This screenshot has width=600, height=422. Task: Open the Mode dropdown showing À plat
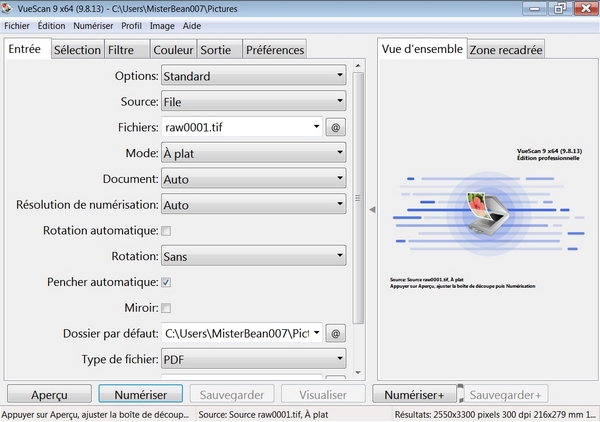(254, 153)
